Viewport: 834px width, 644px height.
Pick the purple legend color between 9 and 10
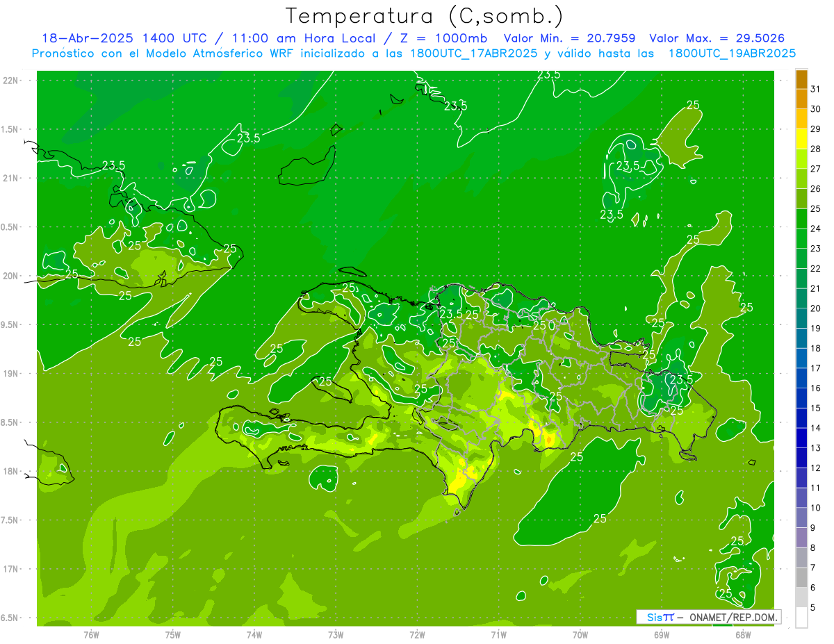(x=801, y=518)
